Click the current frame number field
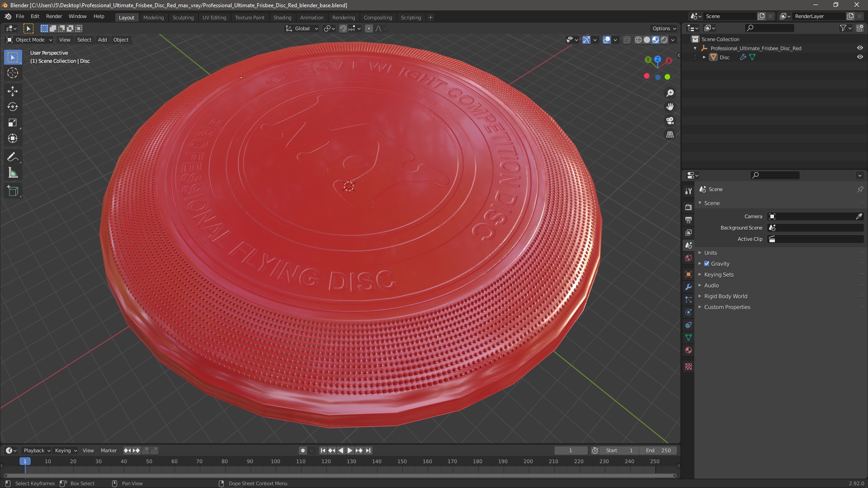 coord(571,450)
